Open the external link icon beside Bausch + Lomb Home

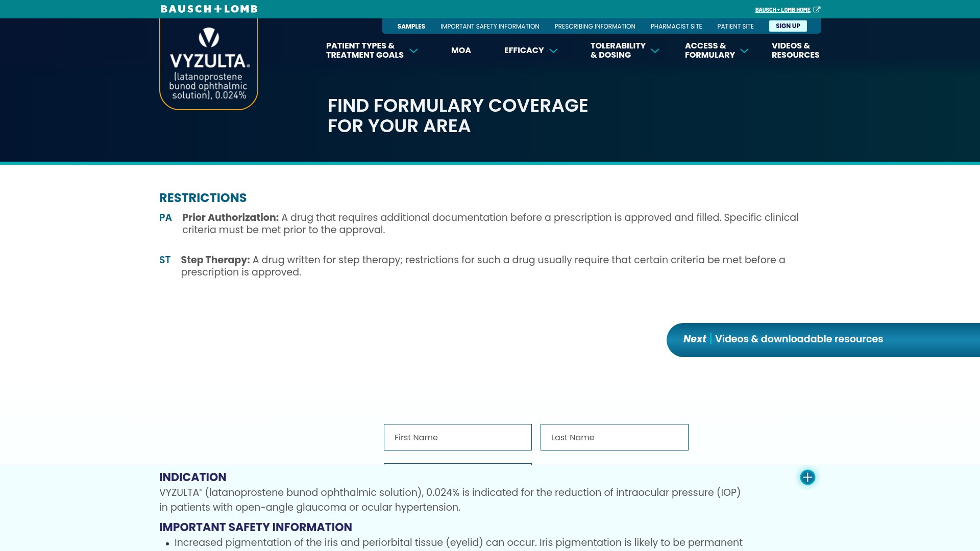point(817,10)
